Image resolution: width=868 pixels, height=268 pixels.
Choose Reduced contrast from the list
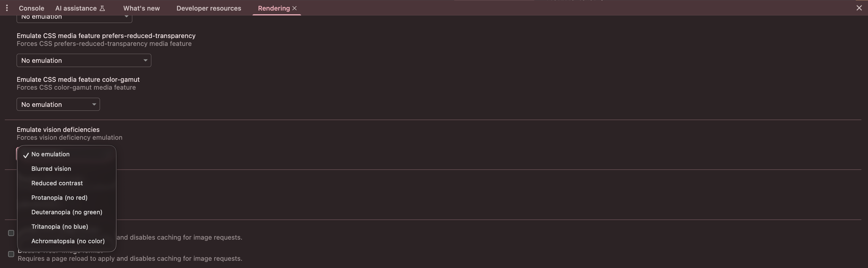pos(57,183)
